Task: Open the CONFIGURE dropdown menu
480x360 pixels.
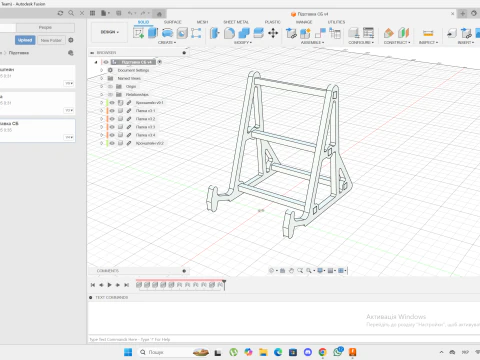Action: [x=361, y=43]
